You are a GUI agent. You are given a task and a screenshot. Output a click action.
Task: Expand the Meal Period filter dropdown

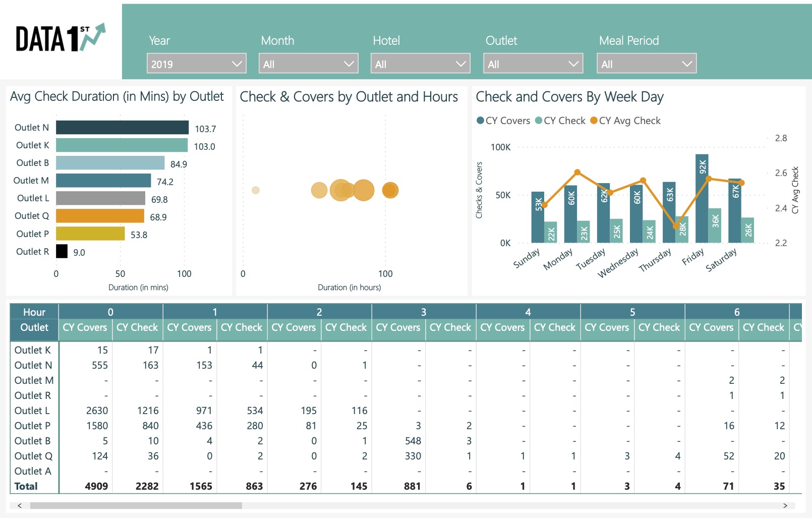pos(646,63)
